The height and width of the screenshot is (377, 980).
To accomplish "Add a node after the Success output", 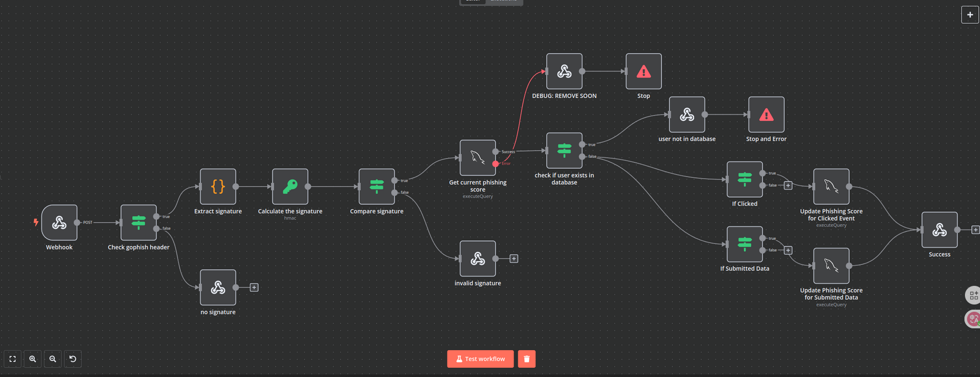I will tap(975, 230).
